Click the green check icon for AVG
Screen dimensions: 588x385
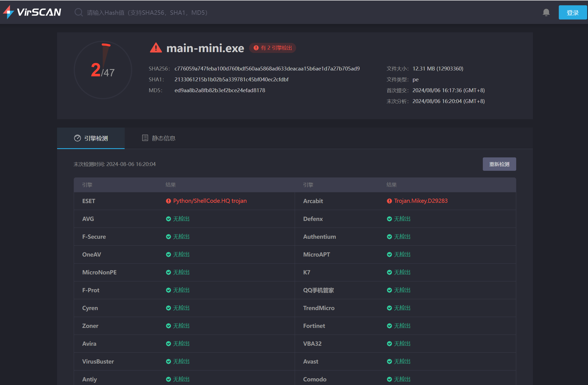click(x=168, y=219)
